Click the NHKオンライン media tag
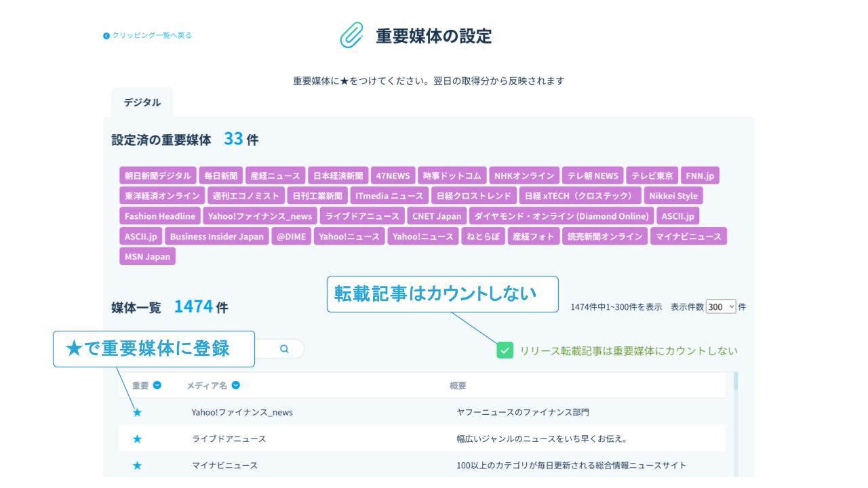The height and width of the screenshot is (488, 868). [x=524, y=176]
